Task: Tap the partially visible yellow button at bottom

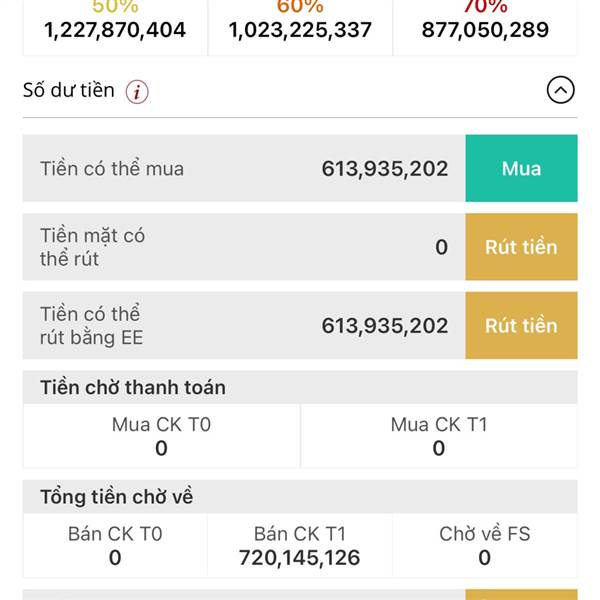Action: 521,595
